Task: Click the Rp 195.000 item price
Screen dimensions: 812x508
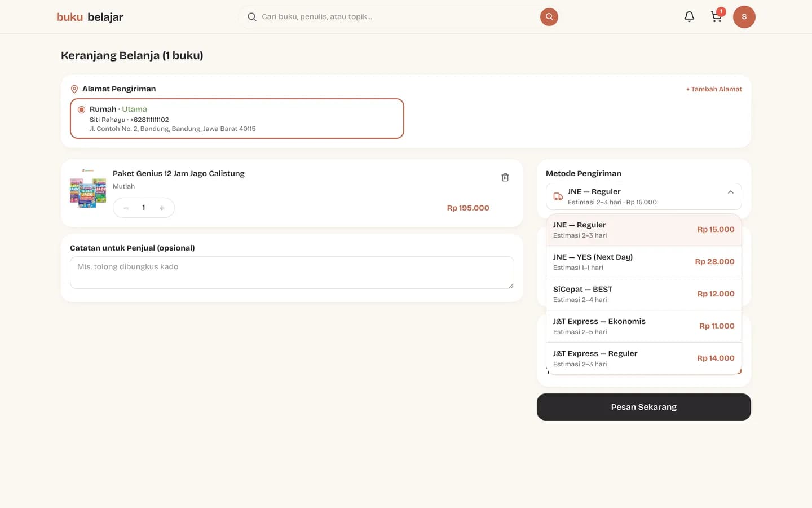Action: click(468, 208)
